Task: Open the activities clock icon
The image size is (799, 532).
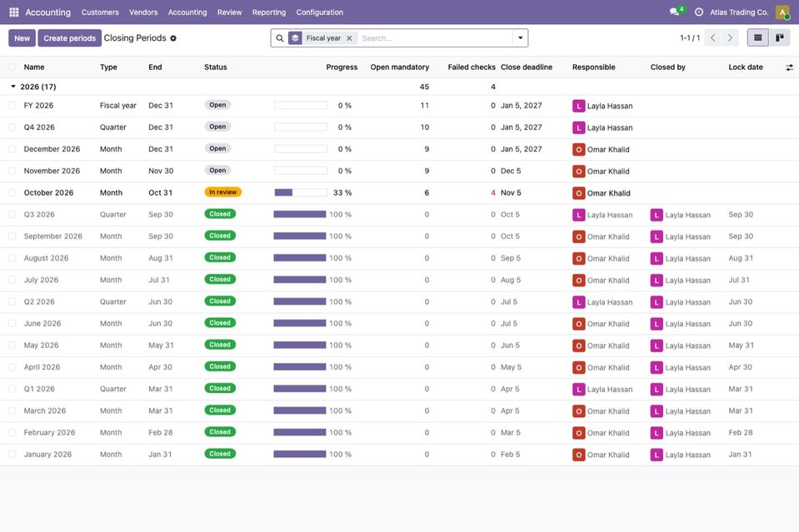Action: pos(699,12)
